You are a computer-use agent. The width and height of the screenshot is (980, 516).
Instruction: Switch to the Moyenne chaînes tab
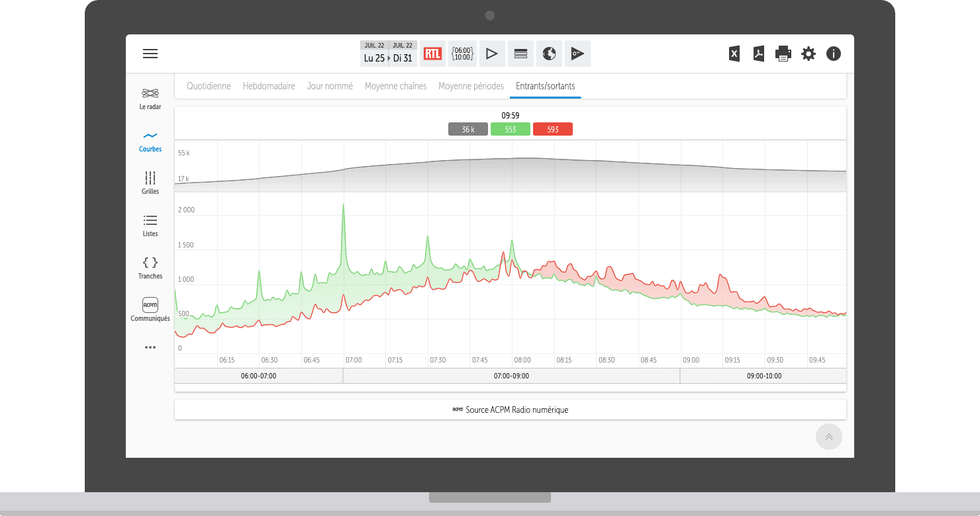[x=395, y=86]
